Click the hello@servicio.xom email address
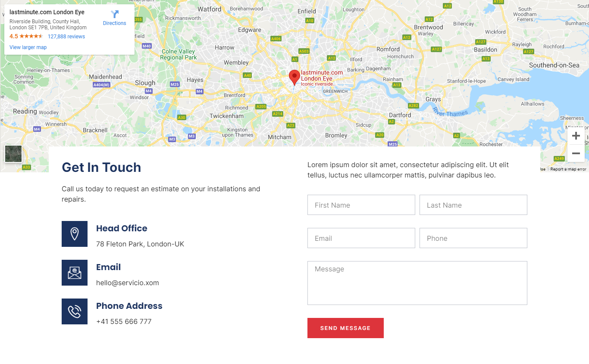Viewport: 589px width, 364px height. coord(128,283)
